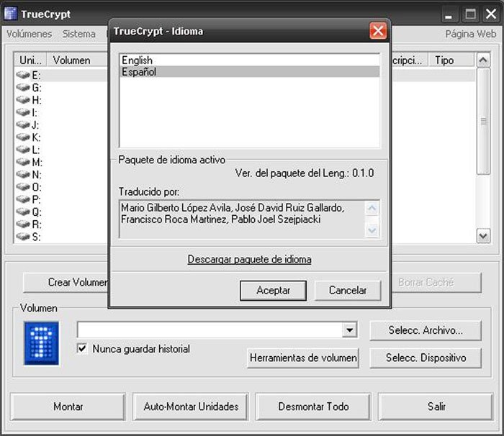
Task: Click the volume path input field
Action: (210, 330)
